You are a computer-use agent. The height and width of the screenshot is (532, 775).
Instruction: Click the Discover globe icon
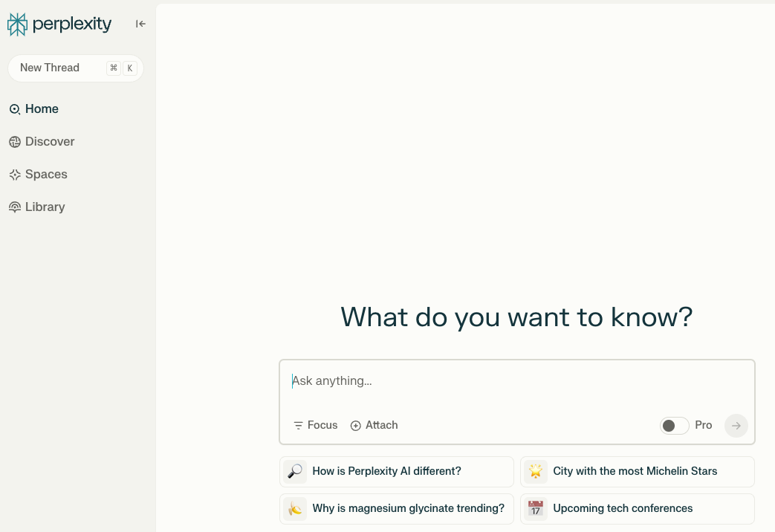click(15, 142)
